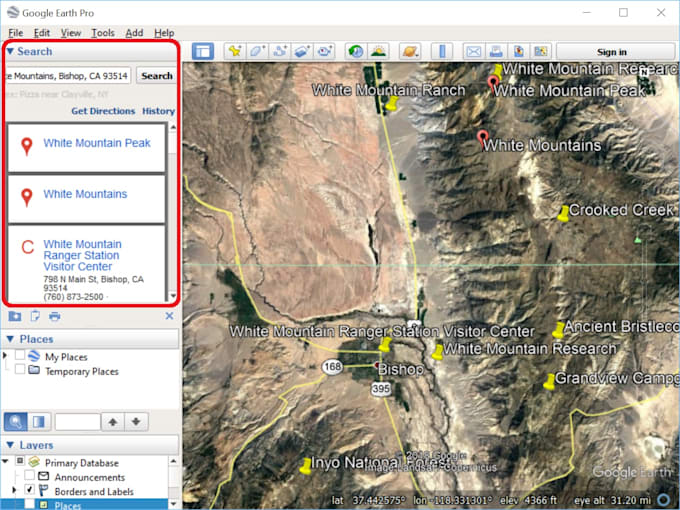Click the Places search magnifier button

click(x=16, y=422)
